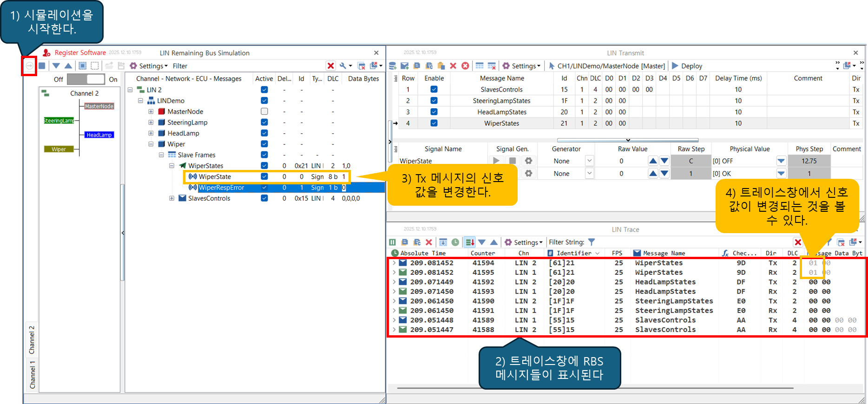Click the copy icon in LIN Transmit toolbar
Image resolution: width=868 pixels, height=404 pixels.
pyautogui.click(x=417, y=66)
